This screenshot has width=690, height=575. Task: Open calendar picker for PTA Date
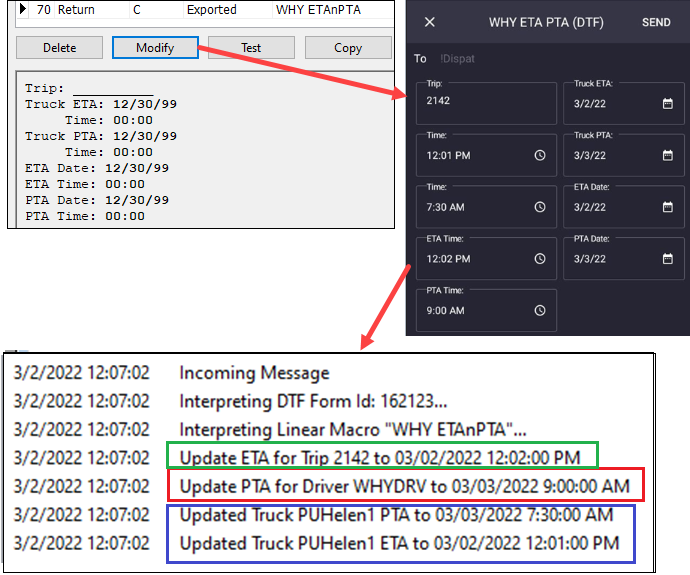[x=668, y=259]
